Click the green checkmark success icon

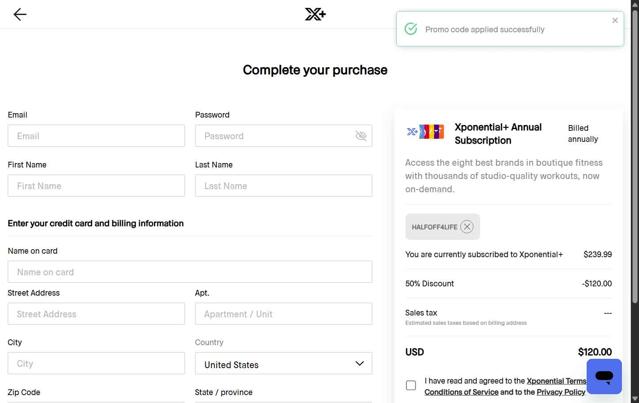tap(411, 29)
